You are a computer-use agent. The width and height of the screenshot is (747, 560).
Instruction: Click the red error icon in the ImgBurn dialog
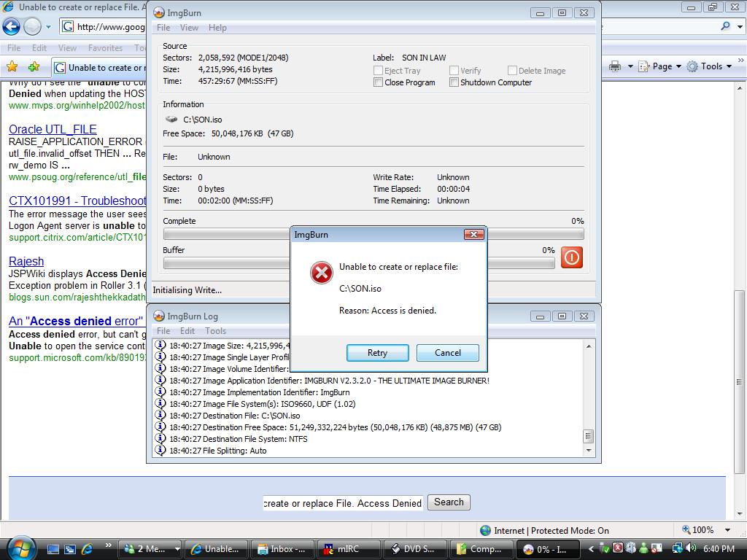point(322,273)
